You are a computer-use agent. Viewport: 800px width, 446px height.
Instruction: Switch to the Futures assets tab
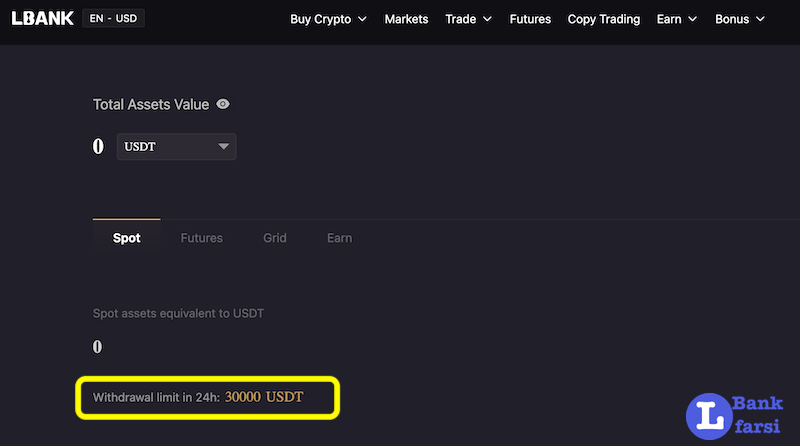click(x=201, y=238)
